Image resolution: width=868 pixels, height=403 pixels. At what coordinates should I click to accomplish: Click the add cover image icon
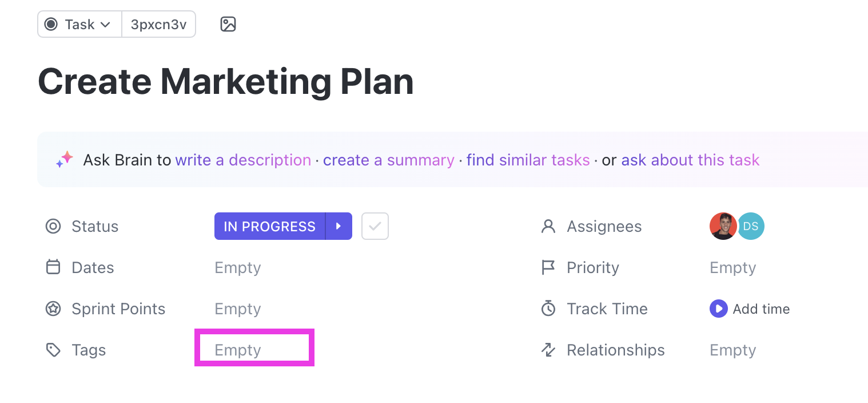tap(228, 25)
